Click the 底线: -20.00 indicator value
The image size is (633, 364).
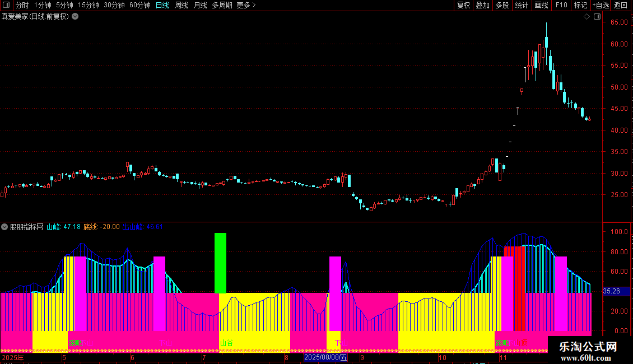point(101,227)
